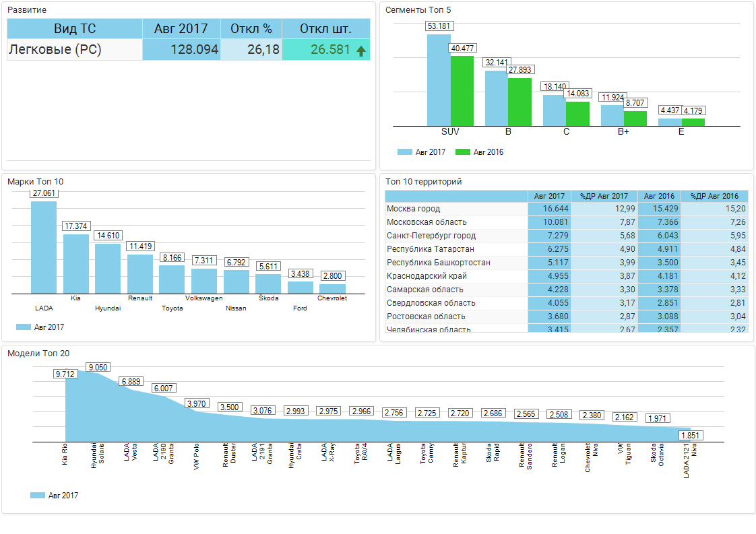Click the 9.050 data label for Hyundai Solaris
Screen dimensions: 756x534
(x=98, y=368)
